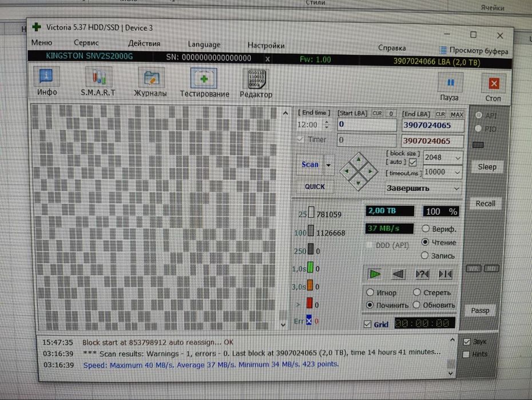Open the Меню menu
The width and height of the screenshot is (532, 400).
click(x=42, y=42)
